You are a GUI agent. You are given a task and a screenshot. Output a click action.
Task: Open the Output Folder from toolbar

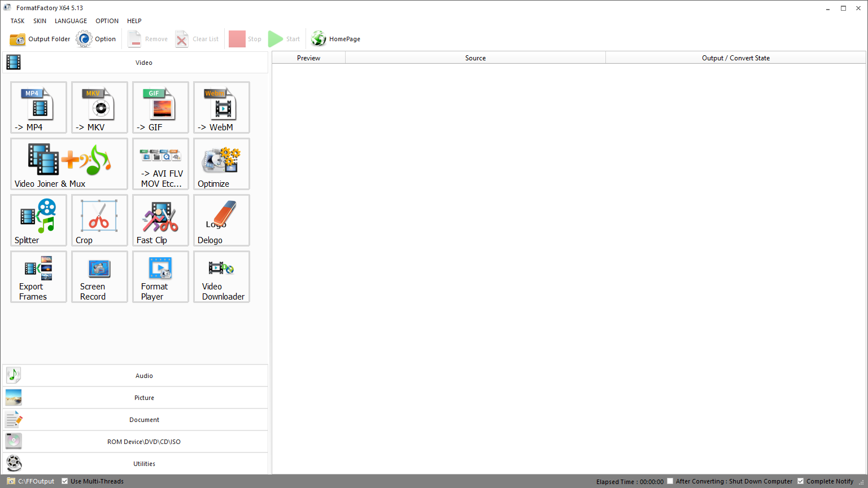(x=40, y=39)
